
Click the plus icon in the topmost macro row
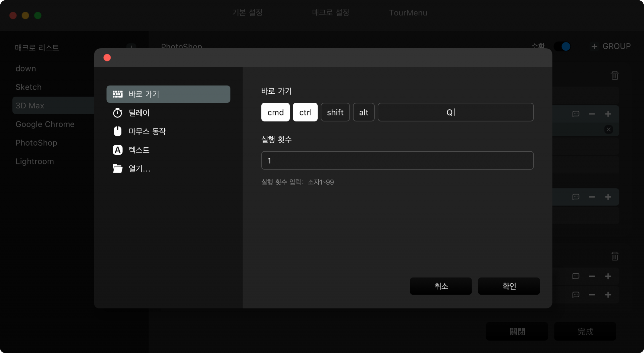click(x=608, y=114)
